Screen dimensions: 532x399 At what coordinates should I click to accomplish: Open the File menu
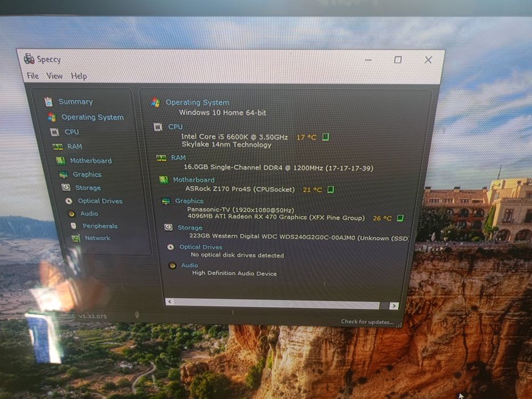[x=33, y=76]
